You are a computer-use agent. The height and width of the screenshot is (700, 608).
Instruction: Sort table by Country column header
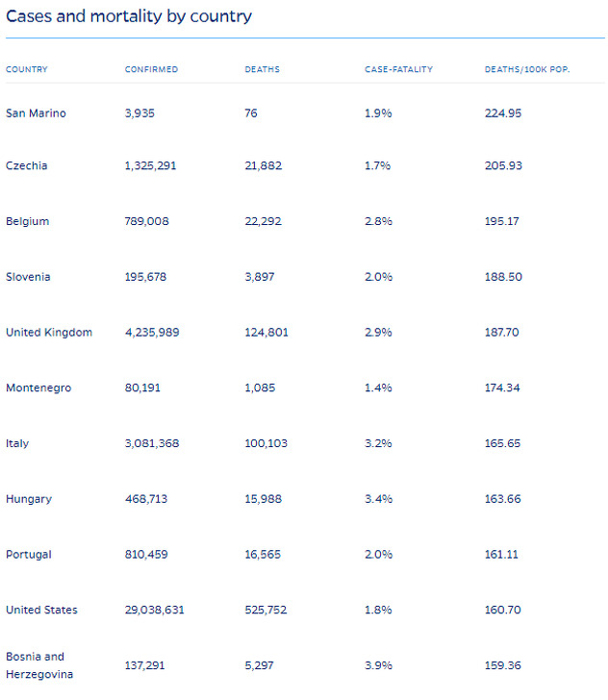coord(27,70)
